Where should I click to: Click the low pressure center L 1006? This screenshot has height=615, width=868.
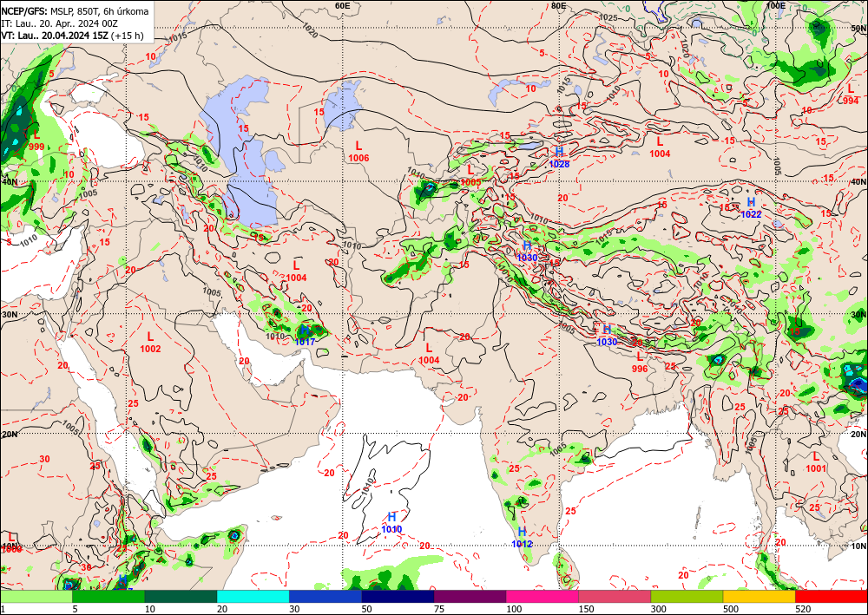pyautogui.click(x=358, y=152)
